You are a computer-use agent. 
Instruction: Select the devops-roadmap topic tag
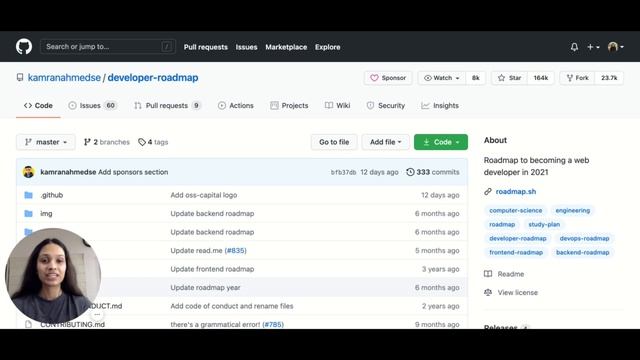pos(584,238)
